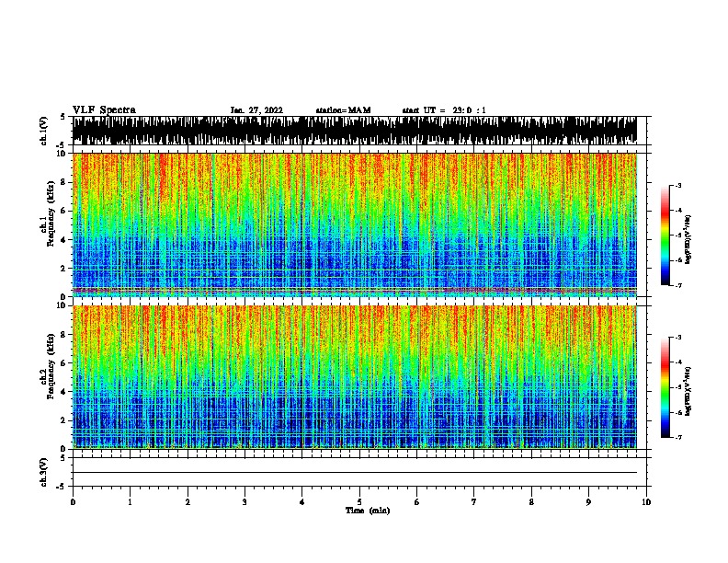Click the ch.2 color scale bar

(x=665, y=387)
